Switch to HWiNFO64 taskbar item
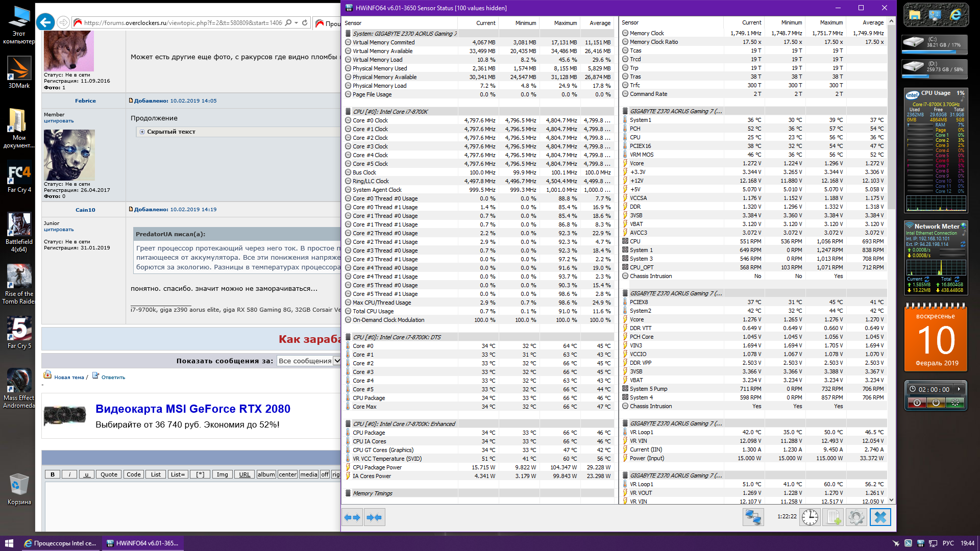This screenshot has height=551, width=980. [143, 543]
